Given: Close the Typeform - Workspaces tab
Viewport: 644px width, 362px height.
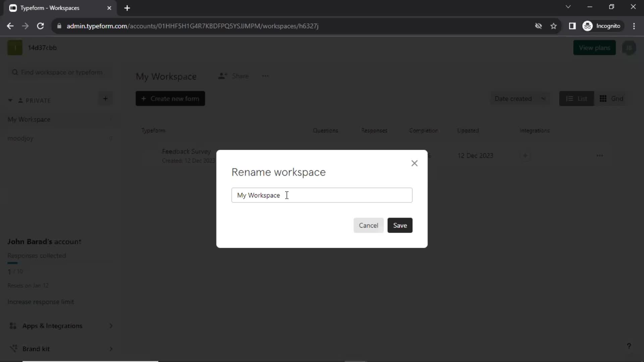Looking at the screenshot, I should (109, 8).
